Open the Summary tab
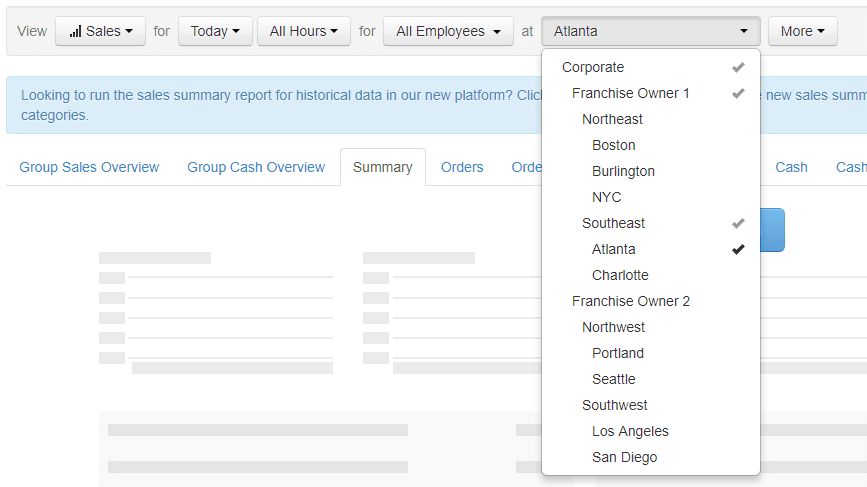Screen dimensions: 867x487 [383, 167]
